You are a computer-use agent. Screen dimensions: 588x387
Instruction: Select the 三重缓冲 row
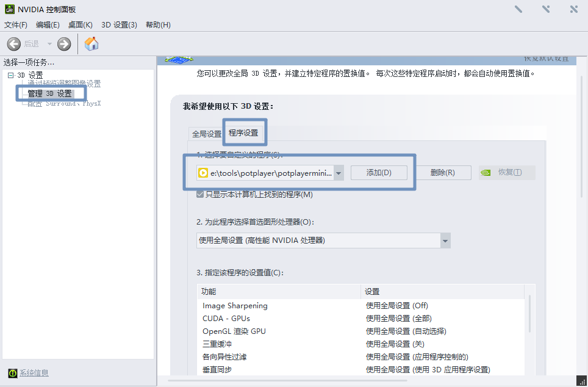pyautogui.click(x=360, y=344)
